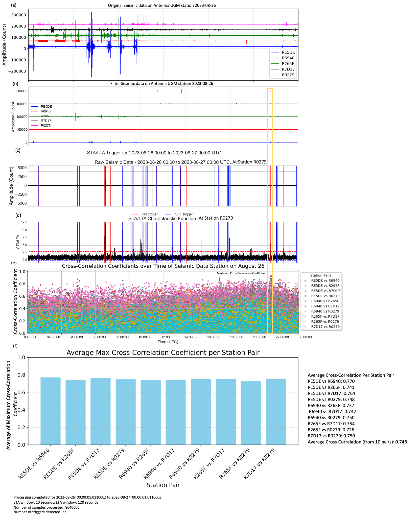Viewport: 420px width, 517px height.
Task: Click the panel label (f)
Action: pos(15,346)
